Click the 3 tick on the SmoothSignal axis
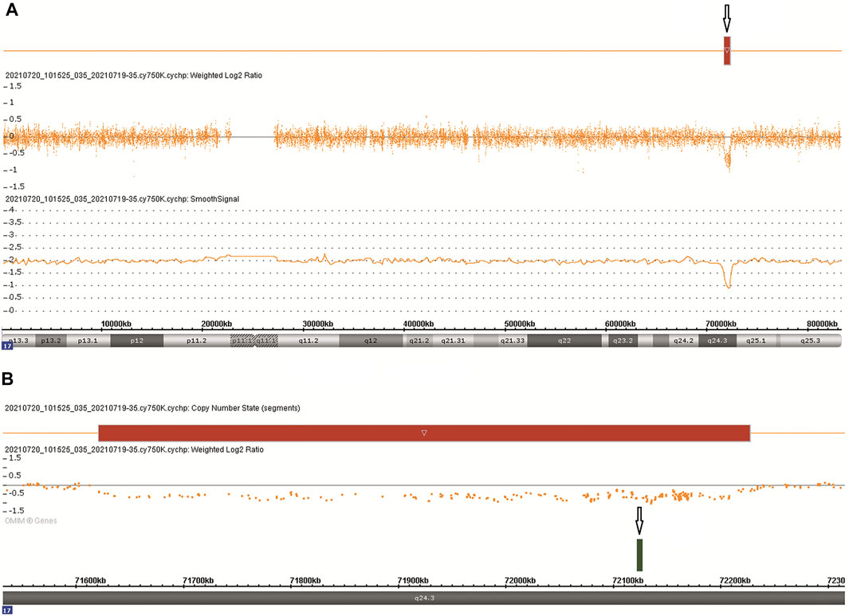This screenshot has width=849, height=616. pyautogui.click(x=10, y=235)
